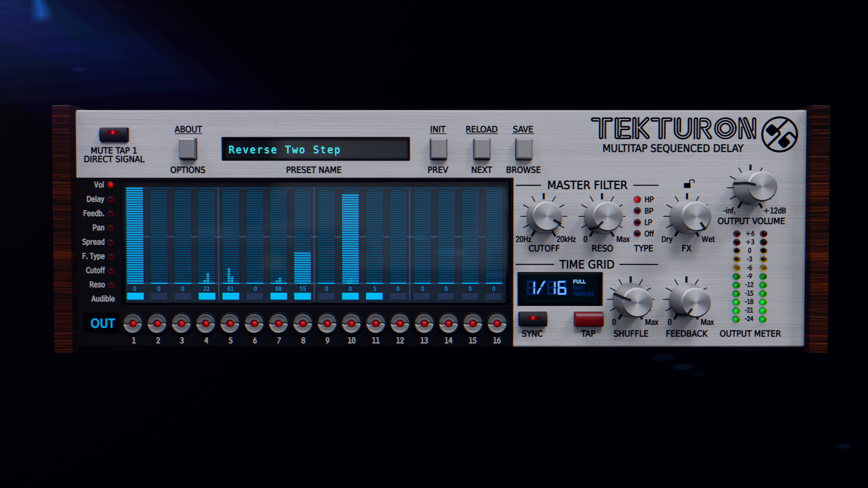The image size is (868, 488).
Task: Click the preset name display field
Action: click(316, 150)
